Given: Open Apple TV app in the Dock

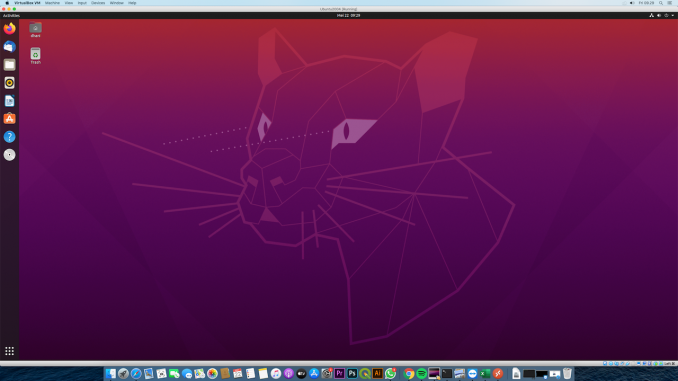Looking at the screenshot, I should tap(301, 374).
